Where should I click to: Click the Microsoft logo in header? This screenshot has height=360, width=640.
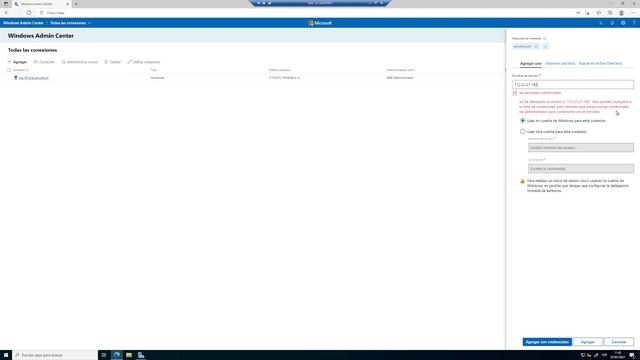coord(320,23)
